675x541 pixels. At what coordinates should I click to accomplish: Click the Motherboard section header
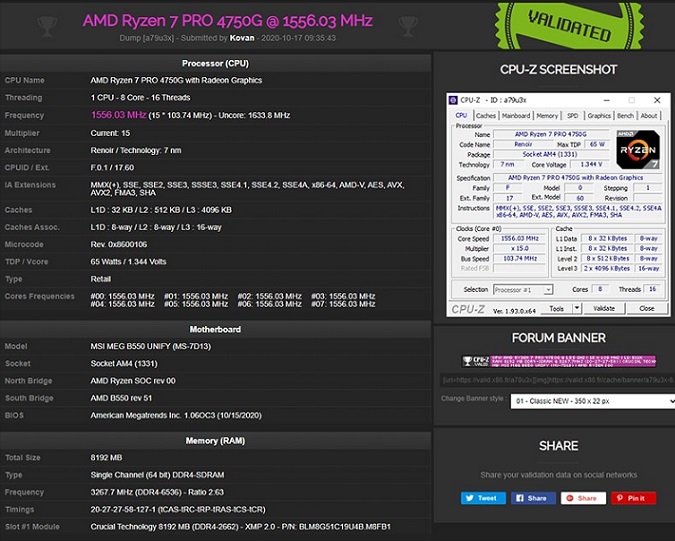[x=215, y=329]
